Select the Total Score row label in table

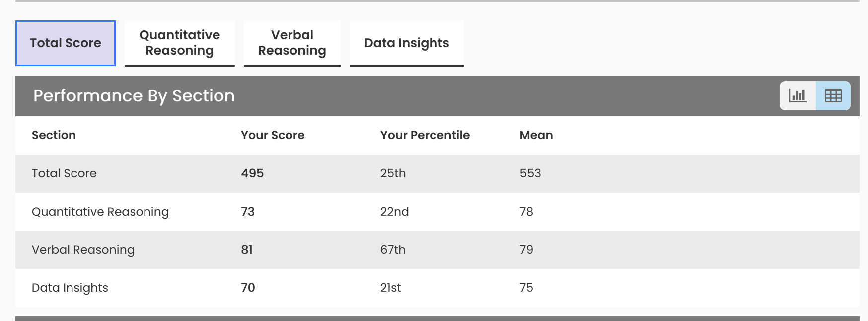(x=64, y=173)
